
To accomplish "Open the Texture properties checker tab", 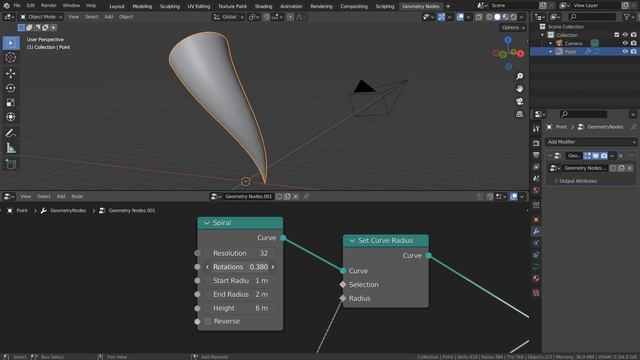I will coord(536,293).
